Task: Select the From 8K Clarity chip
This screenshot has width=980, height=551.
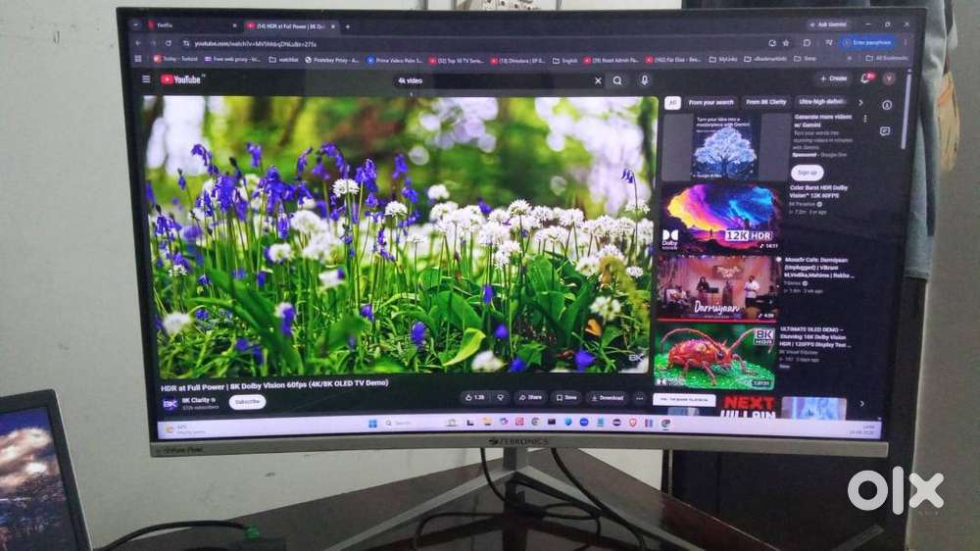Action: pyautogui.click(x=765, y=102)
